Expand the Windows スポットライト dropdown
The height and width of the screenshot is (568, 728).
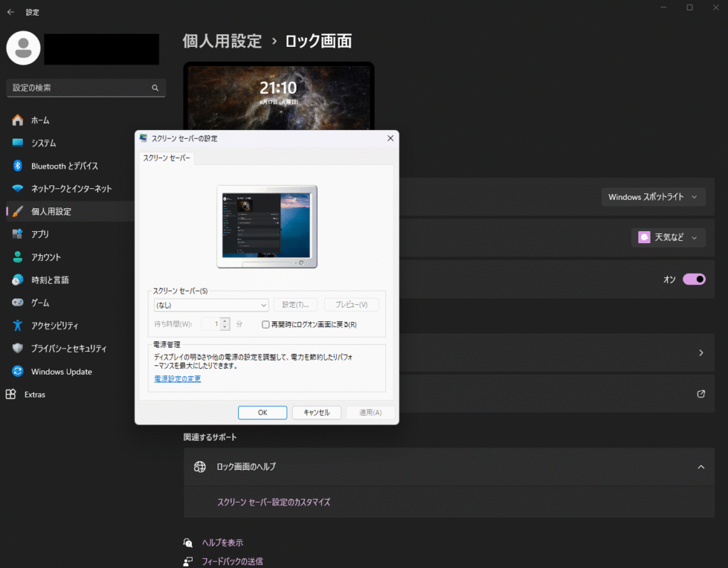tap(653, 197)
